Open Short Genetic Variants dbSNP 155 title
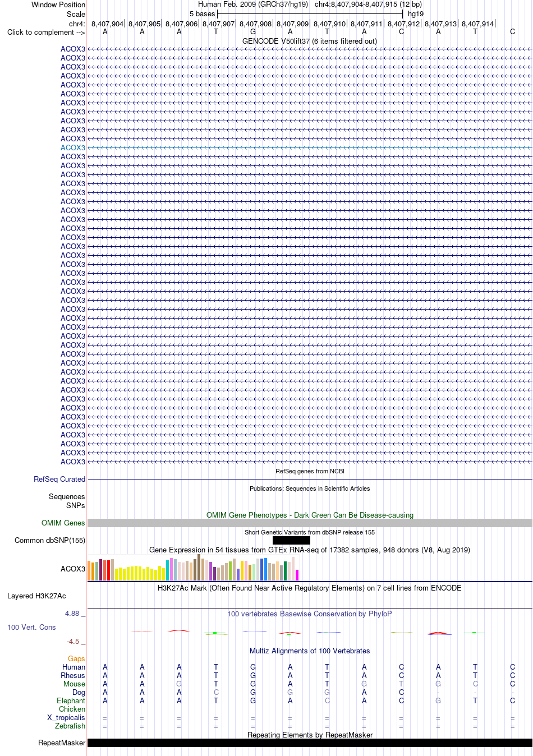 click(x=310, y=532)
